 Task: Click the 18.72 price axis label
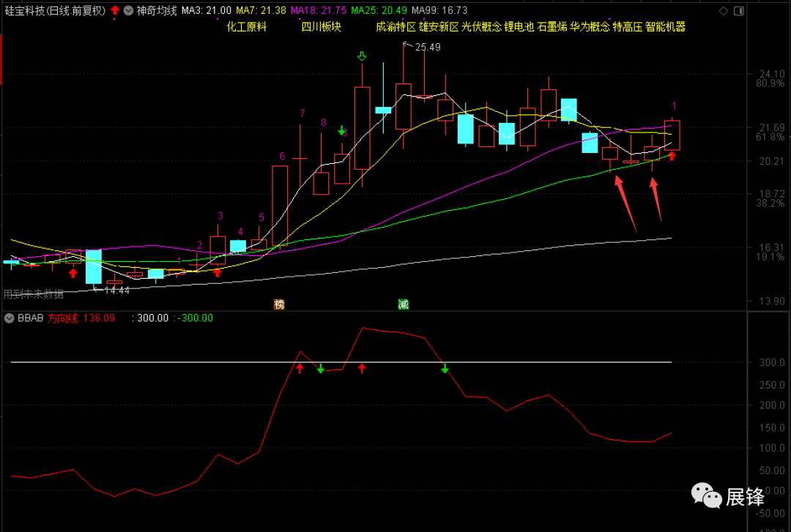point(772,194)
